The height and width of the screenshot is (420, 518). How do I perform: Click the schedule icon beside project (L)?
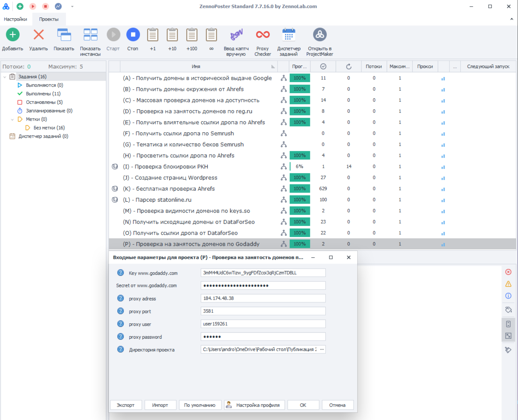(x=115, y=200)
